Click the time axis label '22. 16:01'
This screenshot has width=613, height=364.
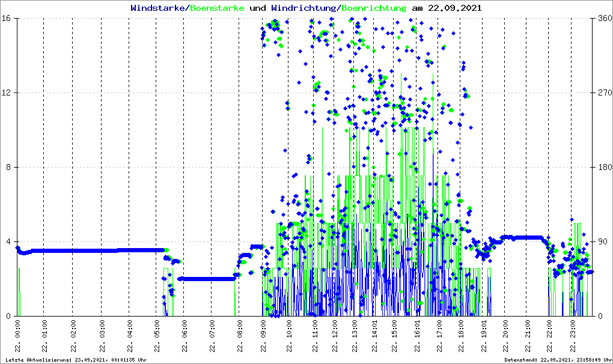coord(416,336)
